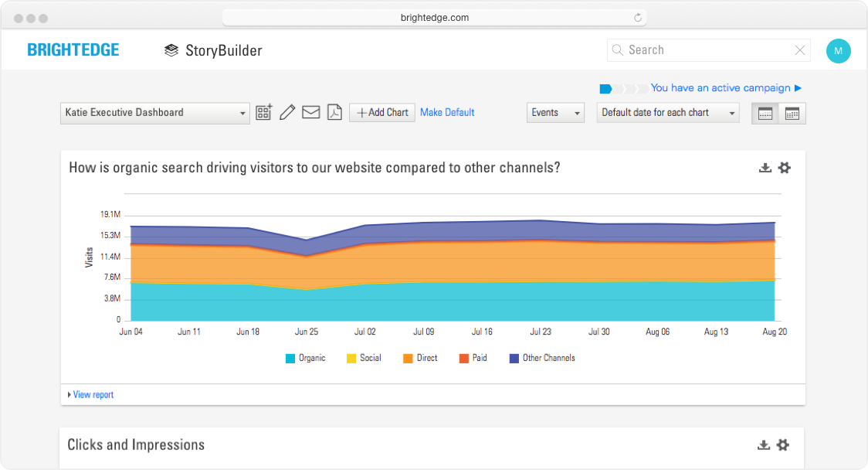Screen dimensions: 868x470
Task: Click the StoryBuilder menu item
Action: pyautogui.click(x=213, y=50)
